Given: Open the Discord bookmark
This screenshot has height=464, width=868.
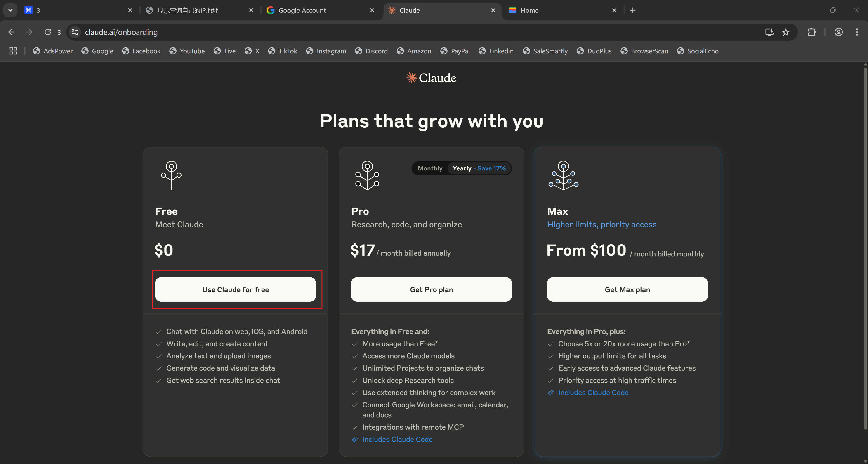Looking at the screenshot, I should pyautogui.click(x=371, y=51).
